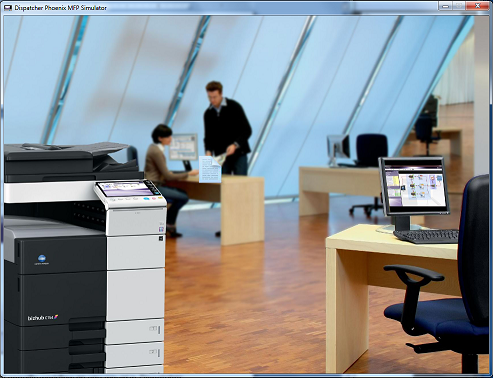Click the Dispatcher Phoenix MFP Simulator title text
This screenshot has width=493, height=378.
click(61, 7)
